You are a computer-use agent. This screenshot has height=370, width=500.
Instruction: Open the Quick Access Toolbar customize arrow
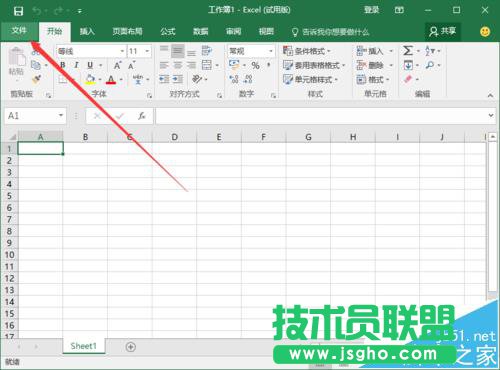pos(80,11)
